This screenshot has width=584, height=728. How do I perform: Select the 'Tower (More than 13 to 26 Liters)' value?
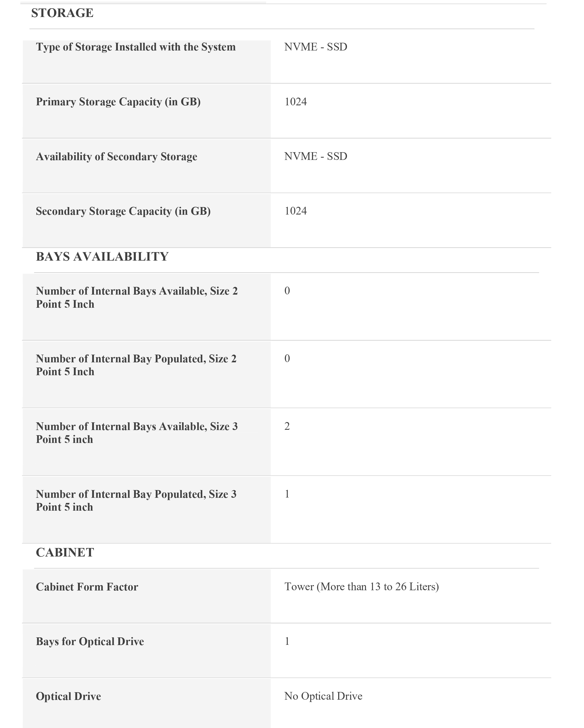coord(362,587)
